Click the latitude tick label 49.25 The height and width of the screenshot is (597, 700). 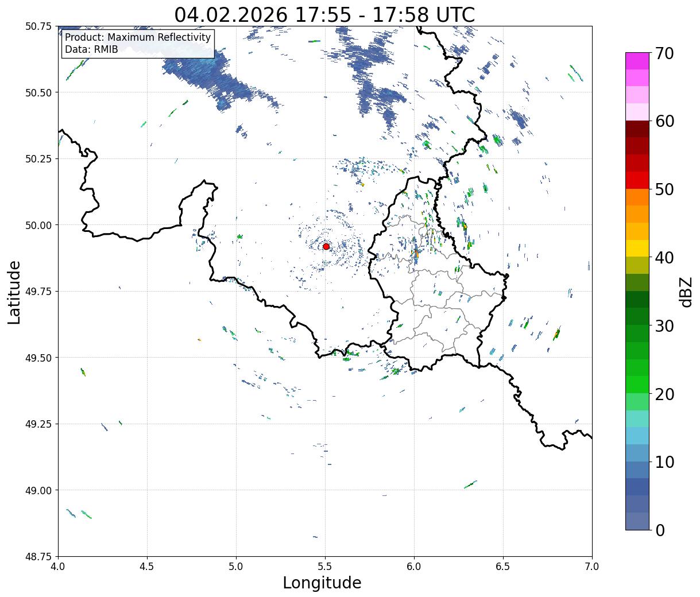point(38,424)
